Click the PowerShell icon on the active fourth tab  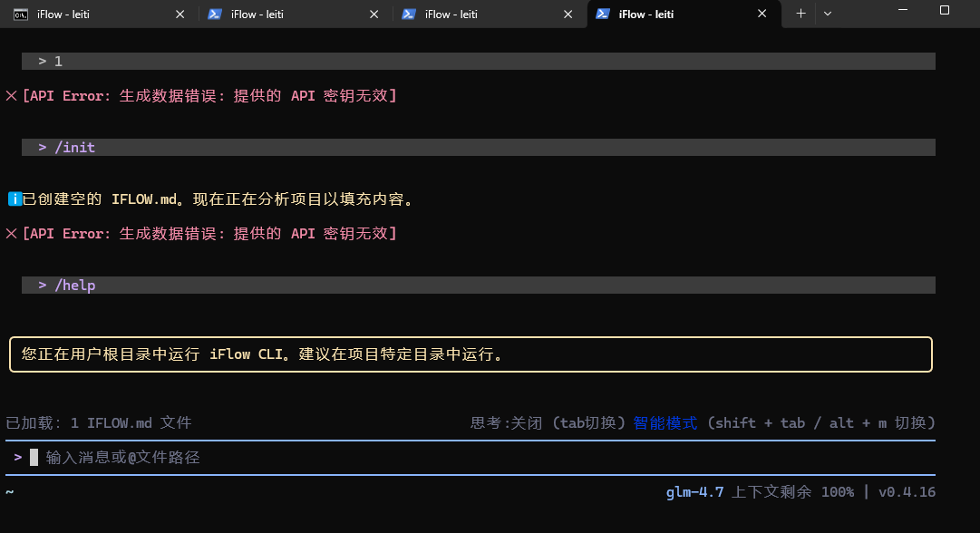603,15
